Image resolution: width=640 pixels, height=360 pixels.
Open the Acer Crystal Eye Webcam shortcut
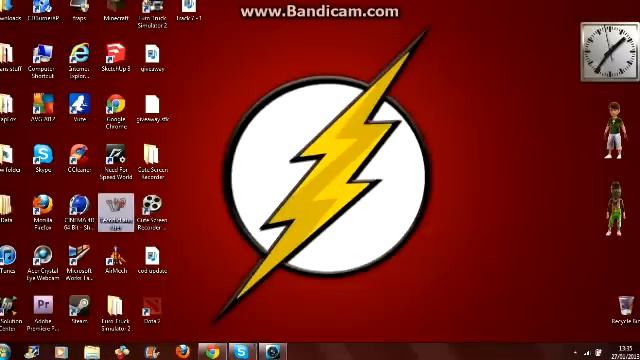pos(42,263)
